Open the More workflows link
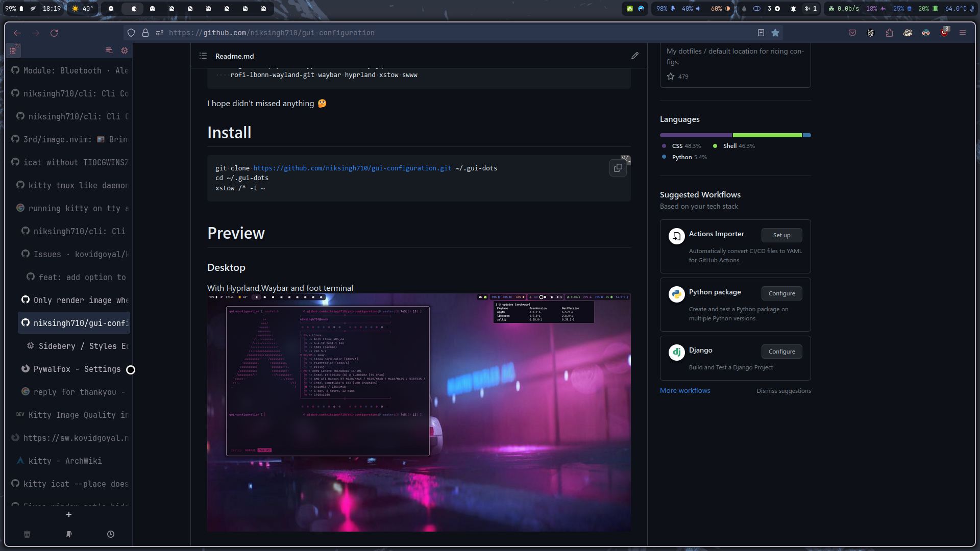This screenshot has width=980, height=551. point(685,390)
